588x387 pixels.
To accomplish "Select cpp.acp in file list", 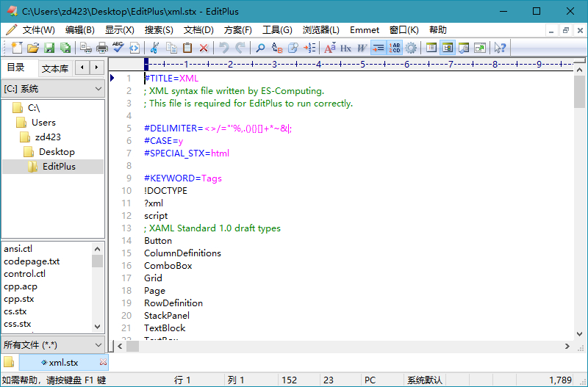I will click(x=21, y=286).
